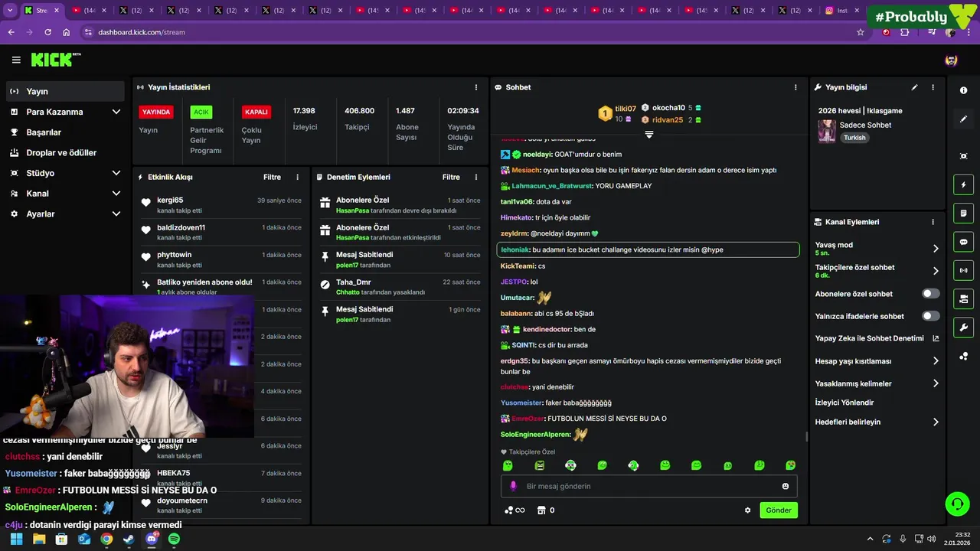980x551 pixels.
Task: Click the AÇIK partner program badge
Action: [x=201, y=112]
